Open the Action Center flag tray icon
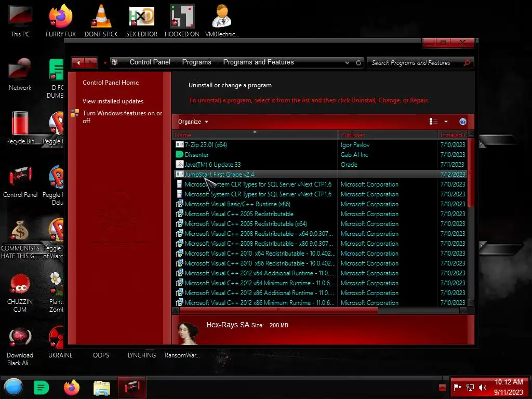This screenshot has height=399, width=532. tap(457, 387)
